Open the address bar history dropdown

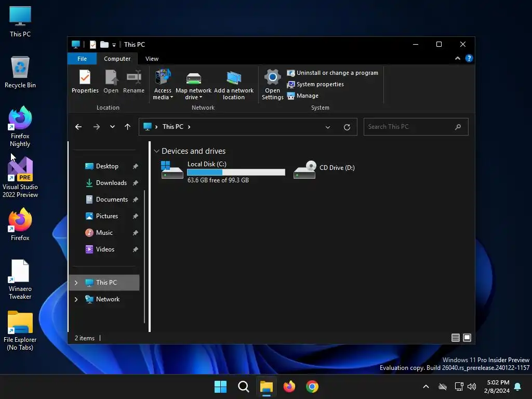328,127
